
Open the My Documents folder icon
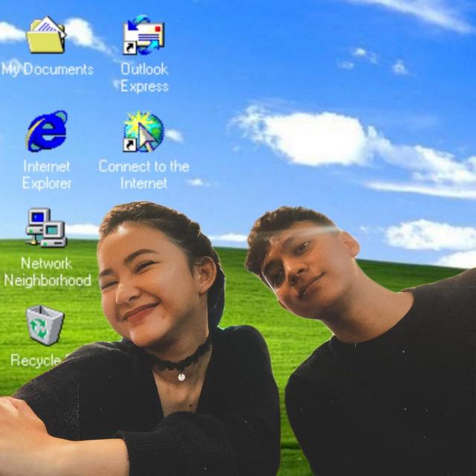[x=46, y=35]
